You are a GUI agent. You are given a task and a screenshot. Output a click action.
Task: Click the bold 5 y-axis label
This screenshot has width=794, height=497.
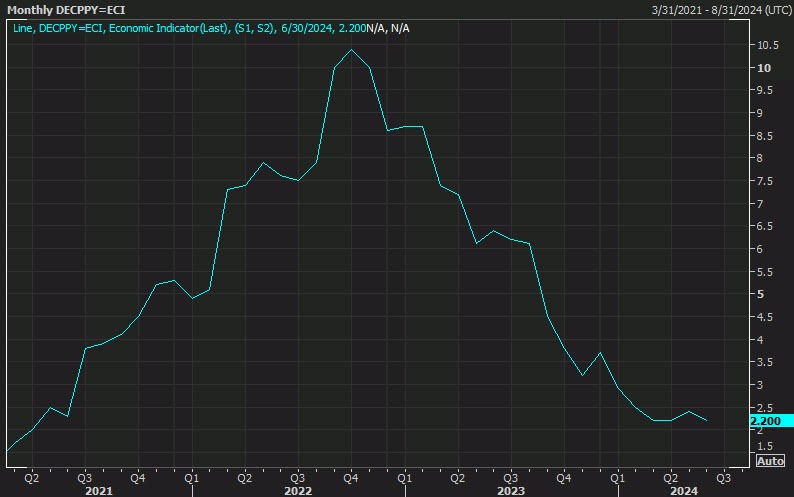[761, 294]
